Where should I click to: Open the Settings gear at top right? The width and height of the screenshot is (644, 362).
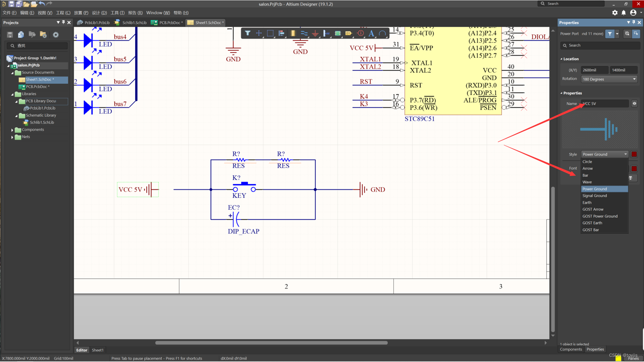point(615,13)
